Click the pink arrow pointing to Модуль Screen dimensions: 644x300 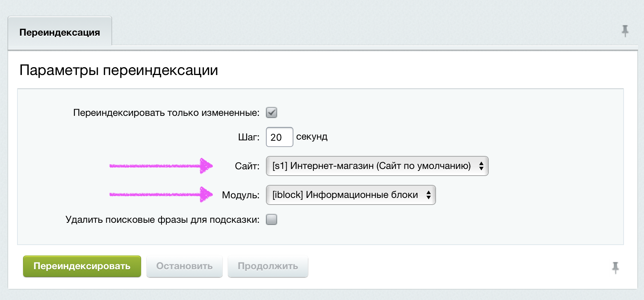tap(161, 194)
